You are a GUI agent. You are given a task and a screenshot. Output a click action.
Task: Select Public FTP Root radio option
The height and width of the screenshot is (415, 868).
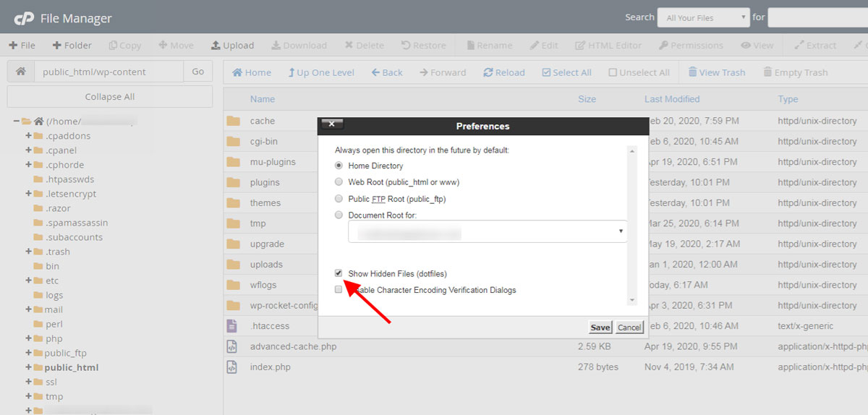(339, 199)
